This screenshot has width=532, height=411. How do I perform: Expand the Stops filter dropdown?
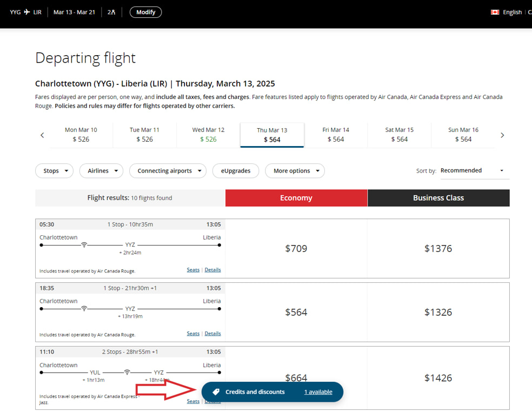click(x=55, y=171)
